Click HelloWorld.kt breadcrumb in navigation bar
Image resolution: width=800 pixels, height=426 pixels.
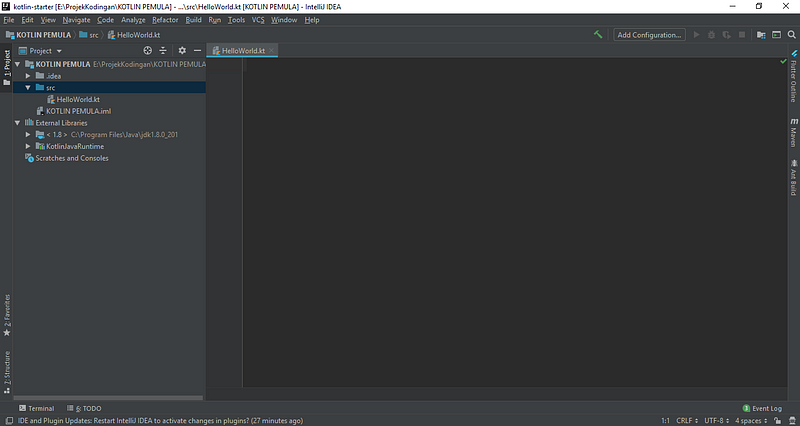point(134,35)
